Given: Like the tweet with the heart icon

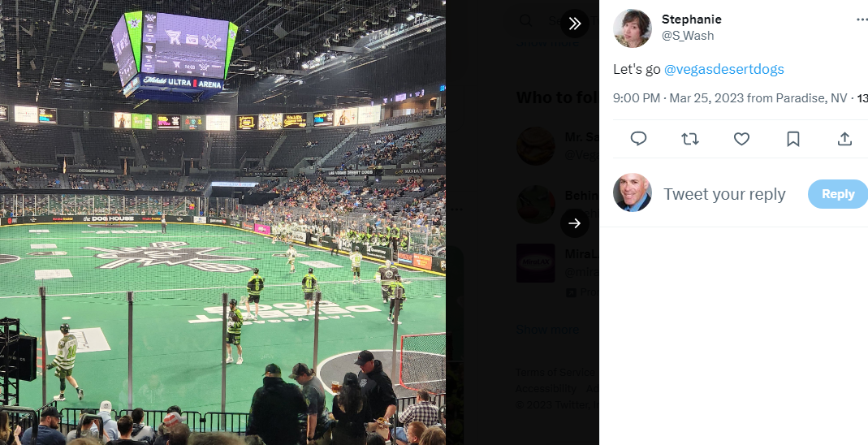Looking at the screenshot, I should (741, 138).
